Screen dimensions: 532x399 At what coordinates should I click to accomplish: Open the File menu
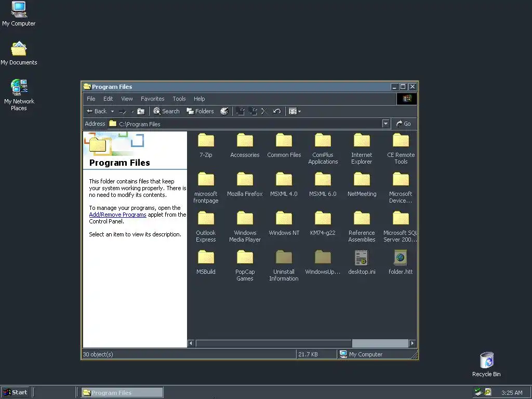(91, 99)
